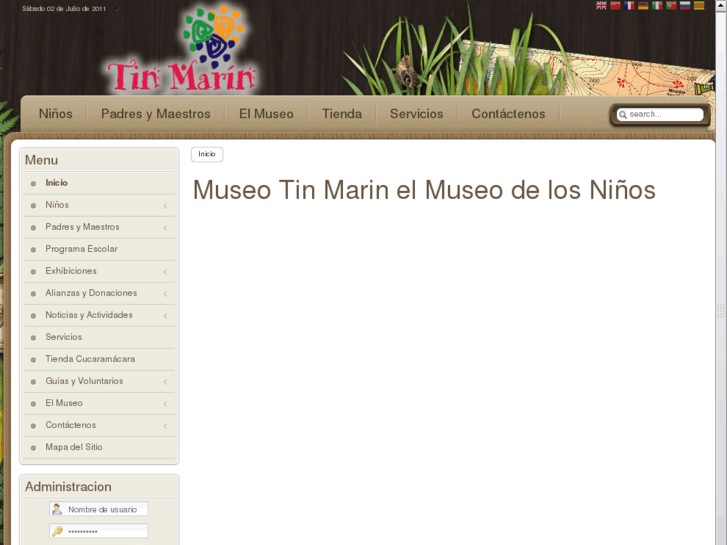Open Exhibiciones link in sidebar menu
The image size is (727, 545).
pos(71,271)
